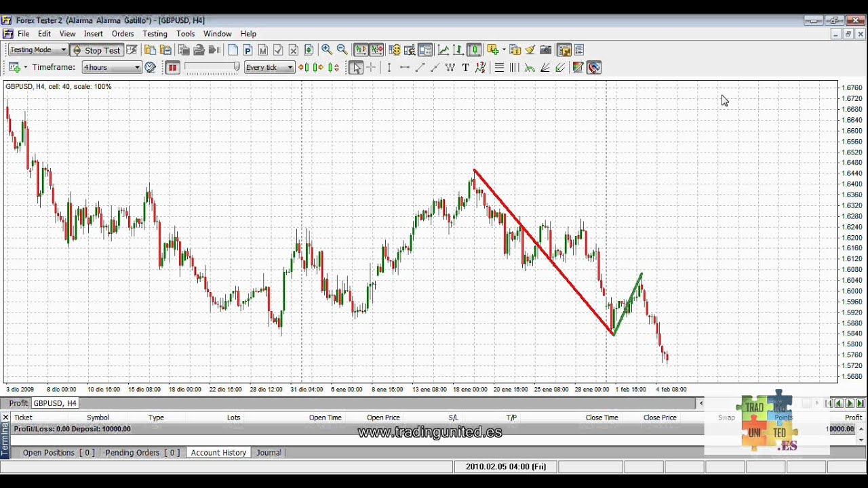Select the vertical line drawing tool
Screen dimensions: 868x488
pos(389,67)
